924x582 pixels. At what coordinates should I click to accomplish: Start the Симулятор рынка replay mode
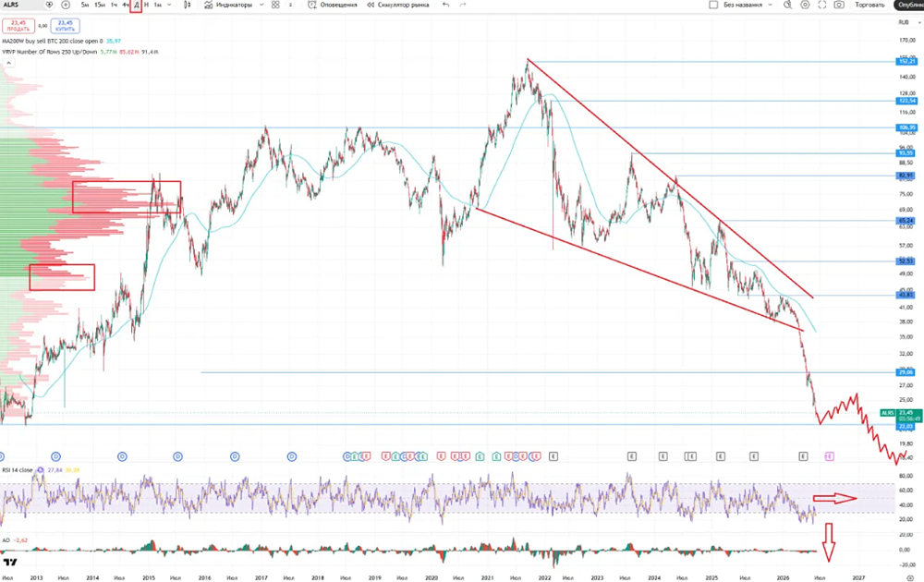point(397,5)
